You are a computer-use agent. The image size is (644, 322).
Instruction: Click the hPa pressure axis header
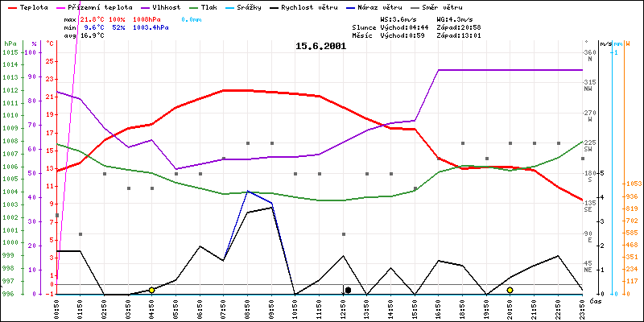point(10,43)
